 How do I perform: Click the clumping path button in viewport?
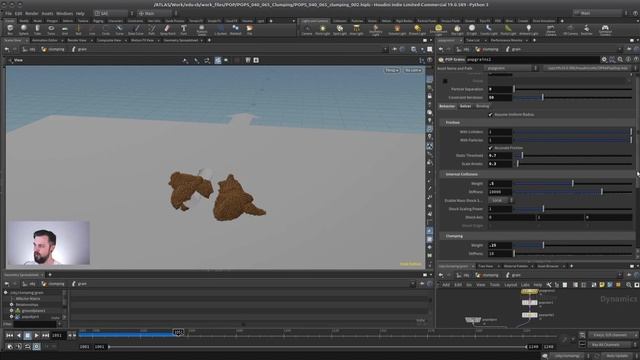pyautogui.click(x=53, y=49)
